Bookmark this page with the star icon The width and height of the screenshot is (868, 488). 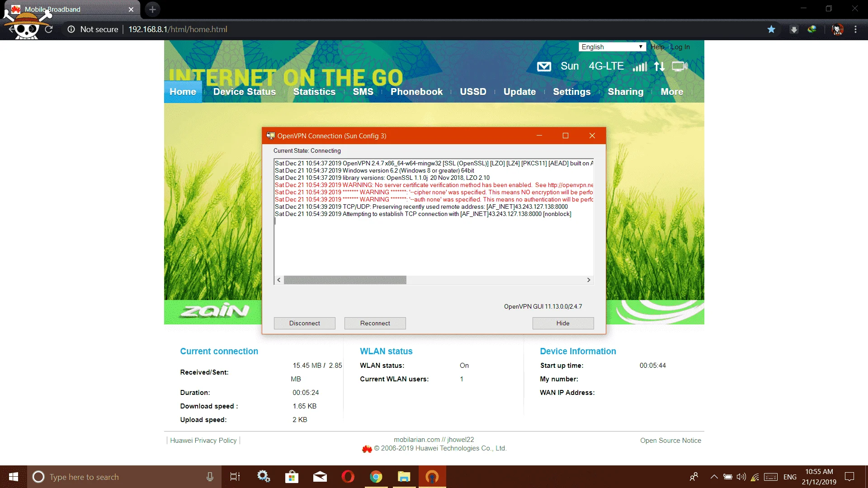(771, 29)
